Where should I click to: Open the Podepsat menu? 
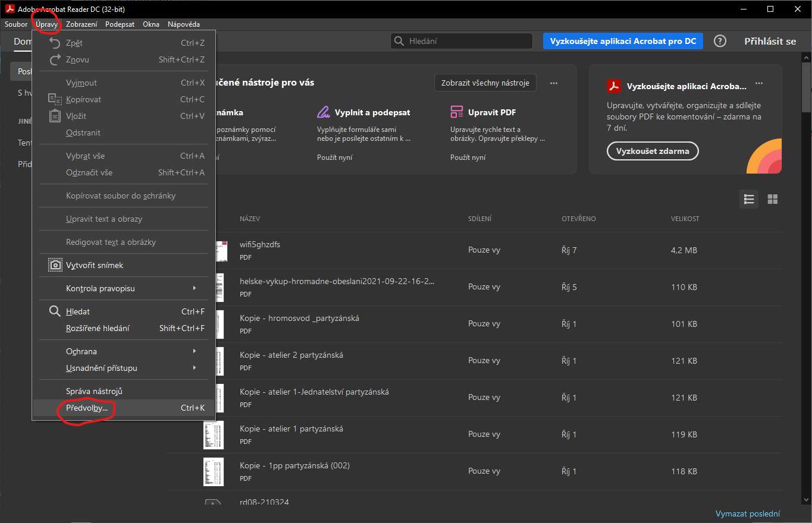click(120, 24)
